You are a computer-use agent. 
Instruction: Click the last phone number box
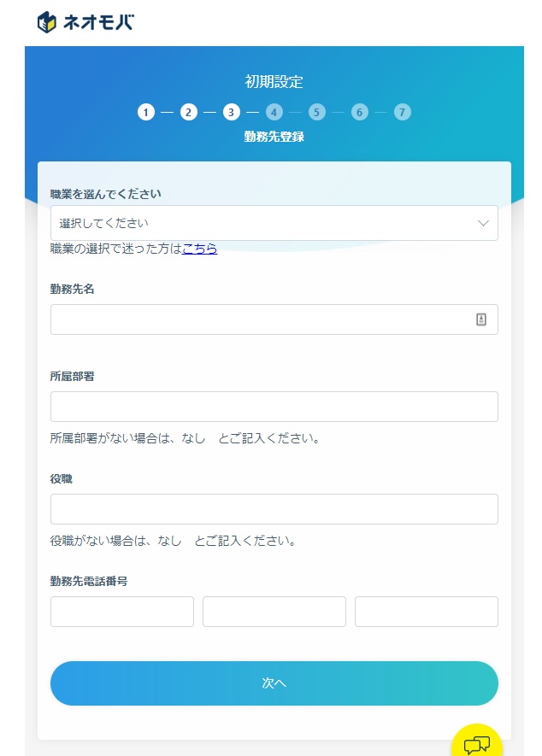[x=427, y=612]
